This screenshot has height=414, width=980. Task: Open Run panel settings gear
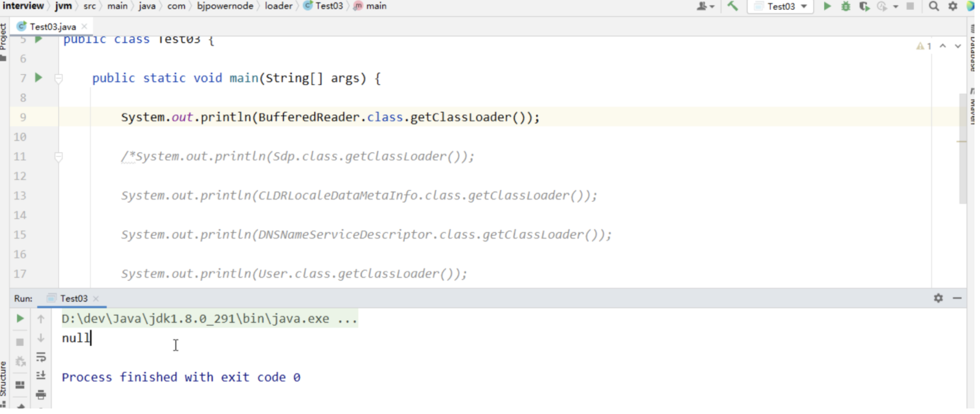click(938, 298)
